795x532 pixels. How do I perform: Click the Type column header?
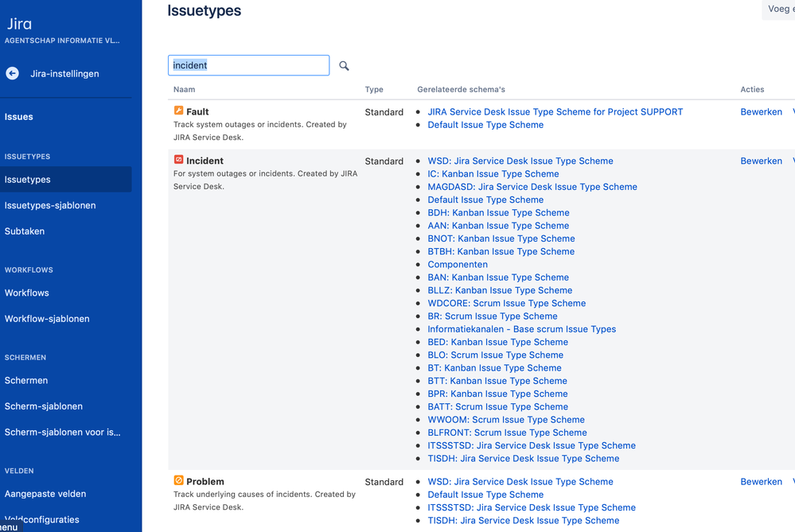(374, 90)
